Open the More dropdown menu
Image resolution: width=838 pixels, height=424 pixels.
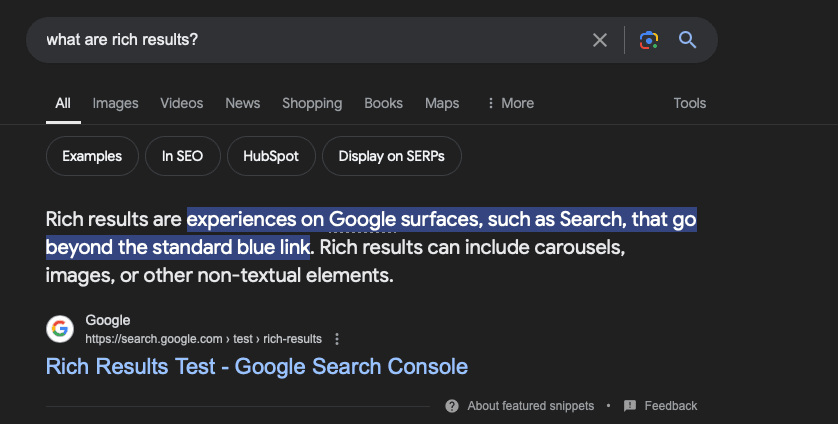point(510,103)
